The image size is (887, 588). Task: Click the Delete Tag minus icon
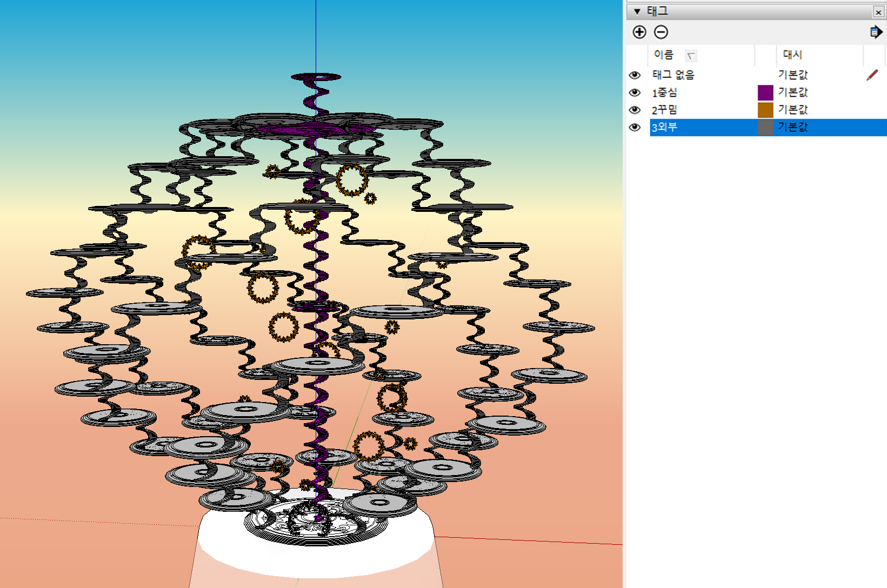(x=661, y=32)
